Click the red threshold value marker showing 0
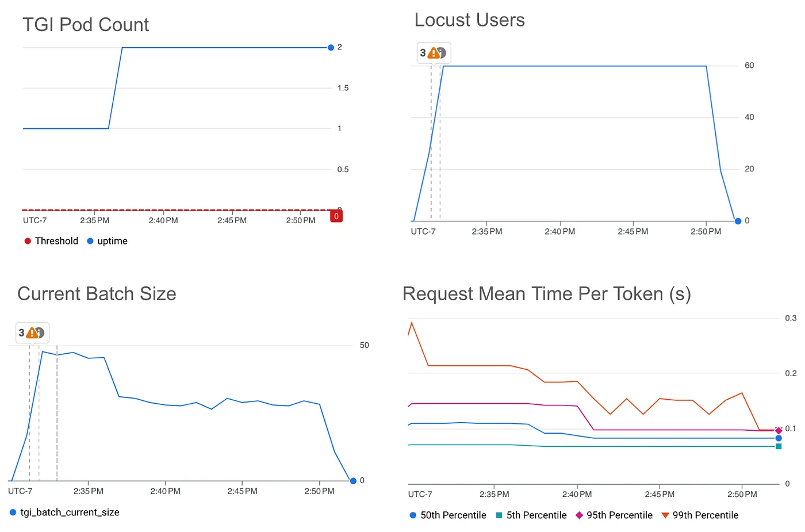 [336, 216]
